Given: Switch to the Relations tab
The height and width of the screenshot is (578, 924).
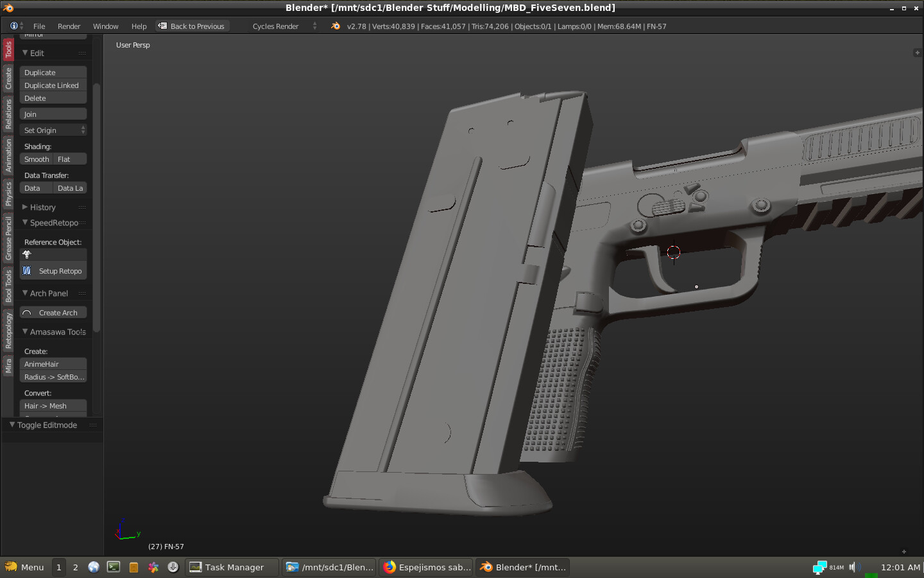Looking at the screenshot, I should pos(8,114).
